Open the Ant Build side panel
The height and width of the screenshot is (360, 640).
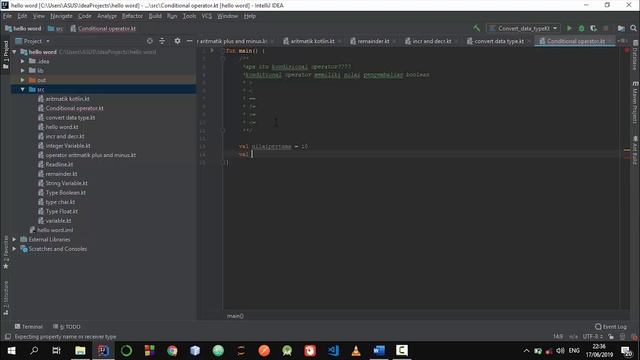click(635, 150)
